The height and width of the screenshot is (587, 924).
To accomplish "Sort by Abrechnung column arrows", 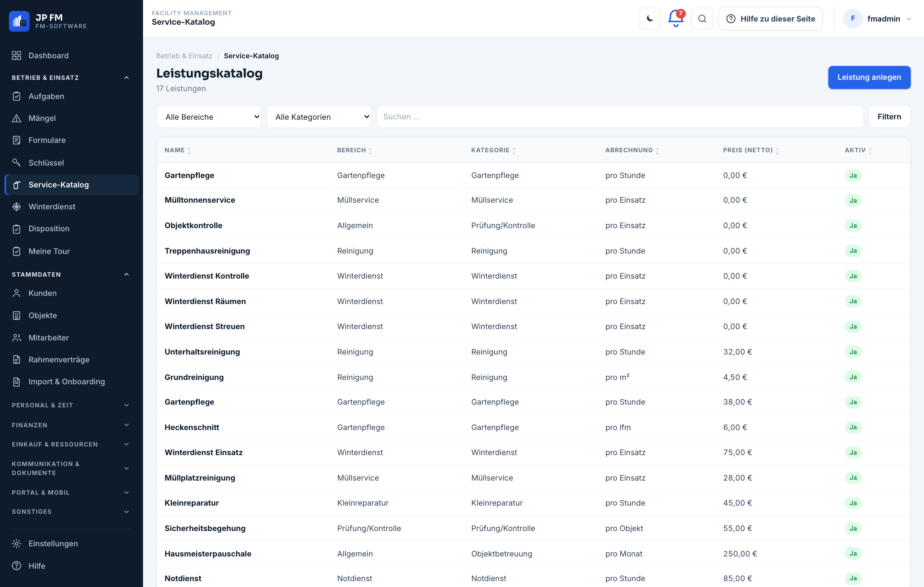I will click(x=657, y=151).
